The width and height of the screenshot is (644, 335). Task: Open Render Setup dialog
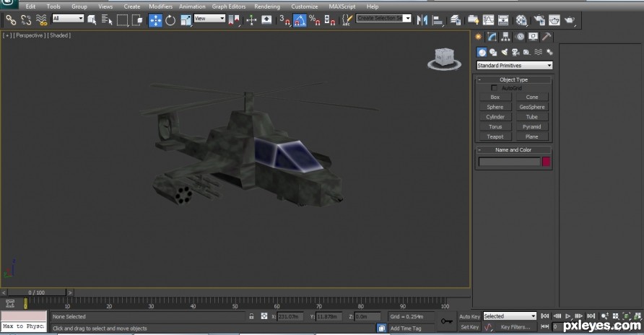tap(539, 19)
